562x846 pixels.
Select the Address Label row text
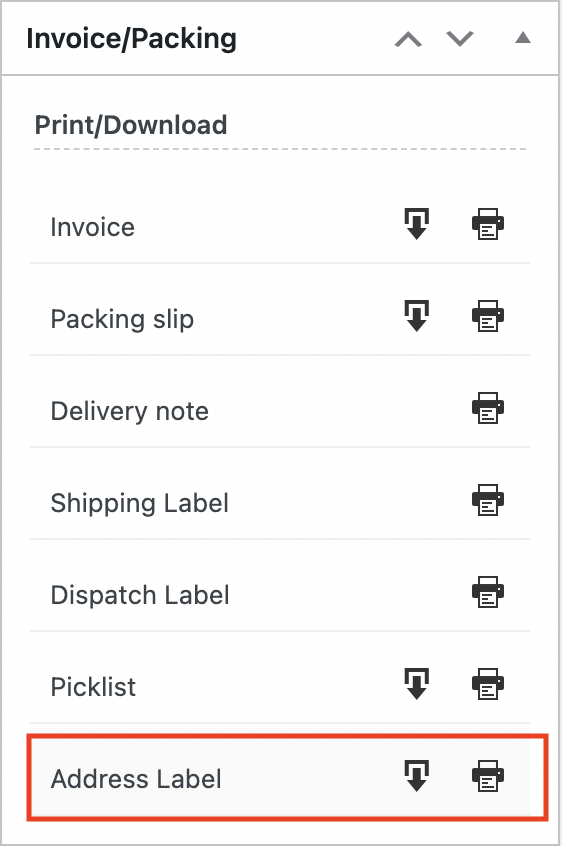click(x=136, y=779)
